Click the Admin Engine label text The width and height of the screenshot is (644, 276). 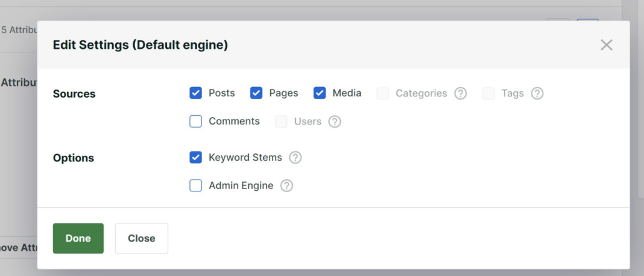pyautogui.click(x=241, y=185)
